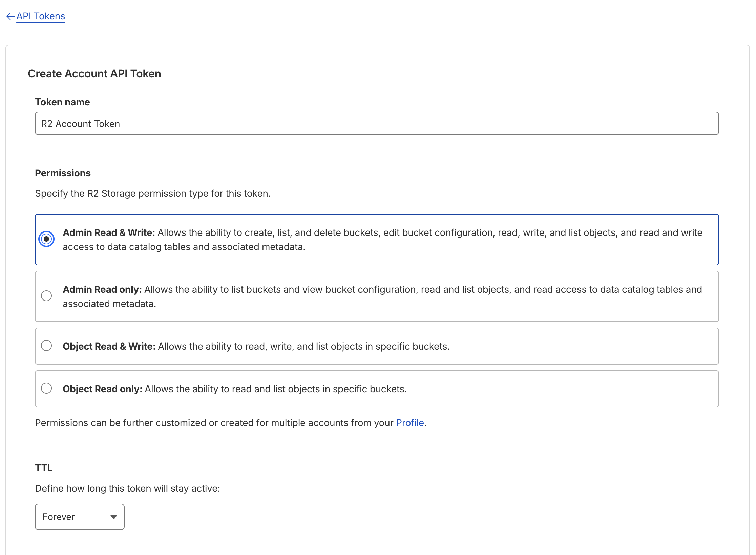Select the Admin Read & Write radio button
756x555 pixels.
tap(46, 239)
